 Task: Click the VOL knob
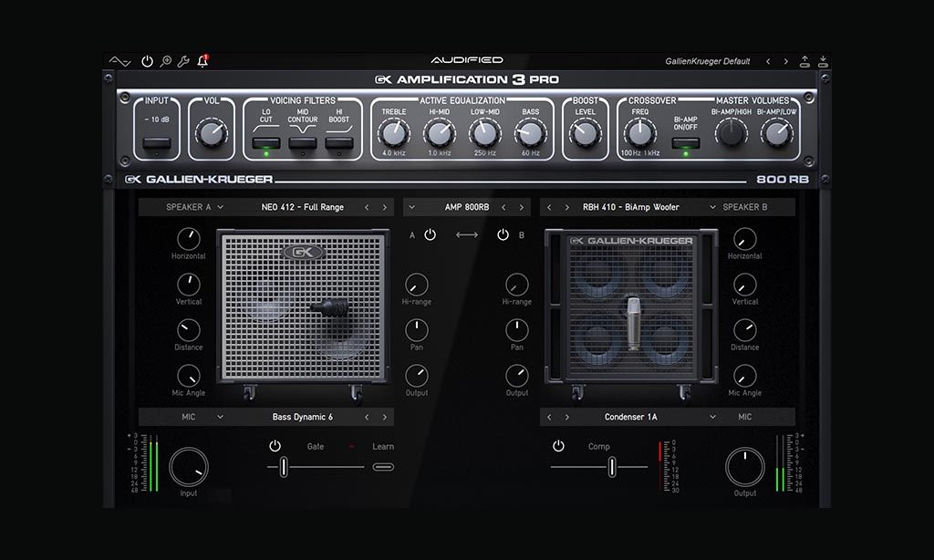tap(212, 133)
